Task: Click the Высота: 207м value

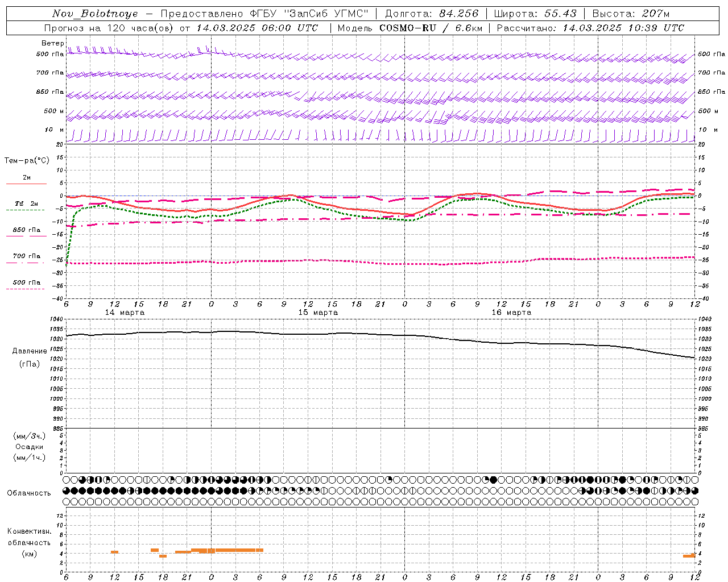Action: click(631, 14)
